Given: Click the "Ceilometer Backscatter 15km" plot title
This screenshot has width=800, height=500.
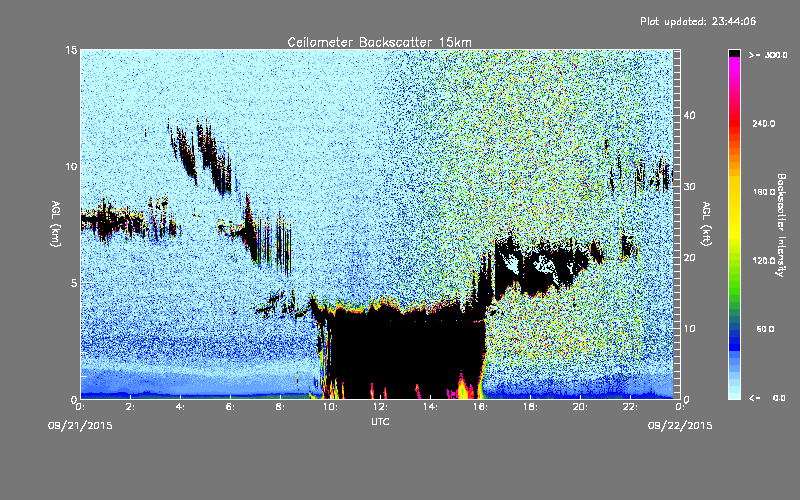Looking at the screenshot, I should point(379,42).
